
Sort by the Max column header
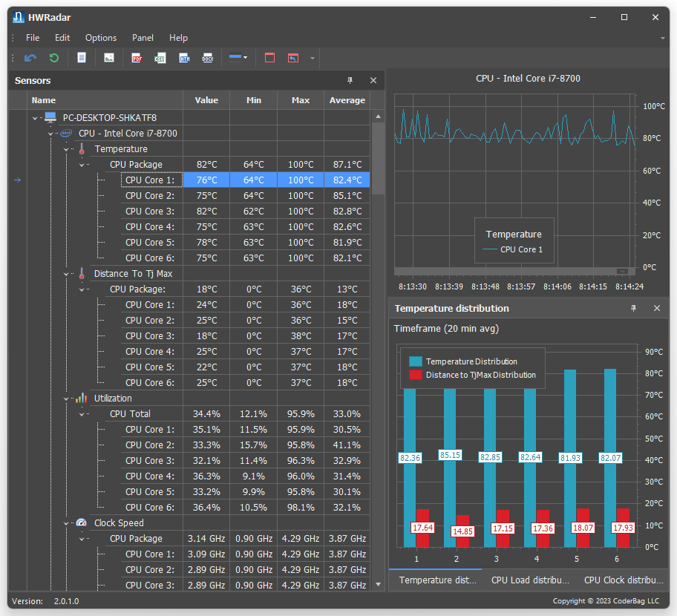point(301,100)
